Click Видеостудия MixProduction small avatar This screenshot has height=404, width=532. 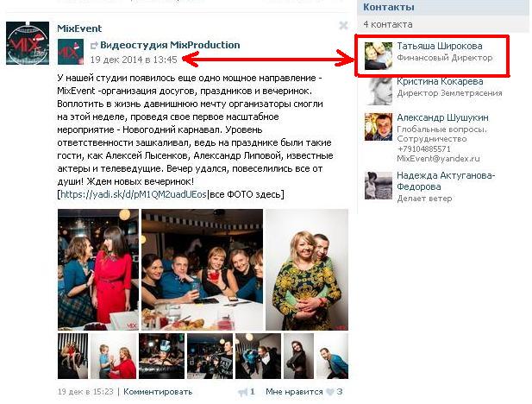71,52
